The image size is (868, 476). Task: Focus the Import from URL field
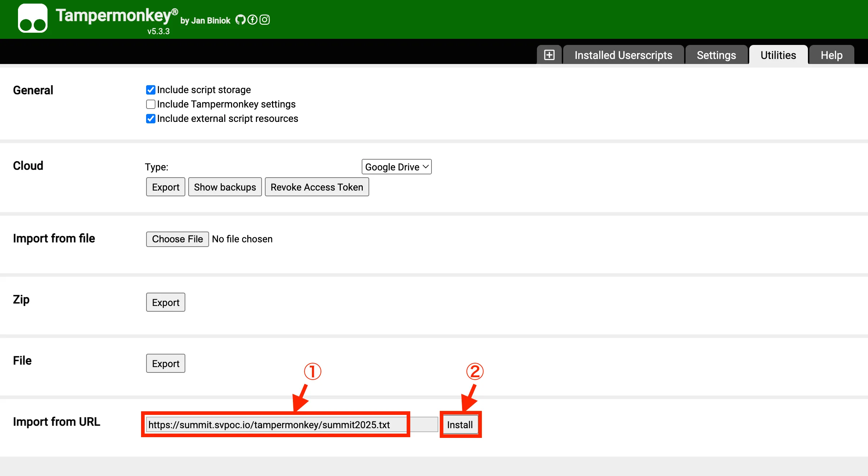(x=292, y=425)
